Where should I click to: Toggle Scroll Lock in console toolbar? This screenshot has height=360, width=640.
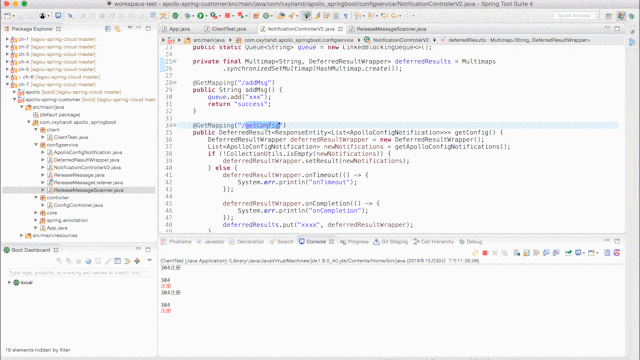527,253
